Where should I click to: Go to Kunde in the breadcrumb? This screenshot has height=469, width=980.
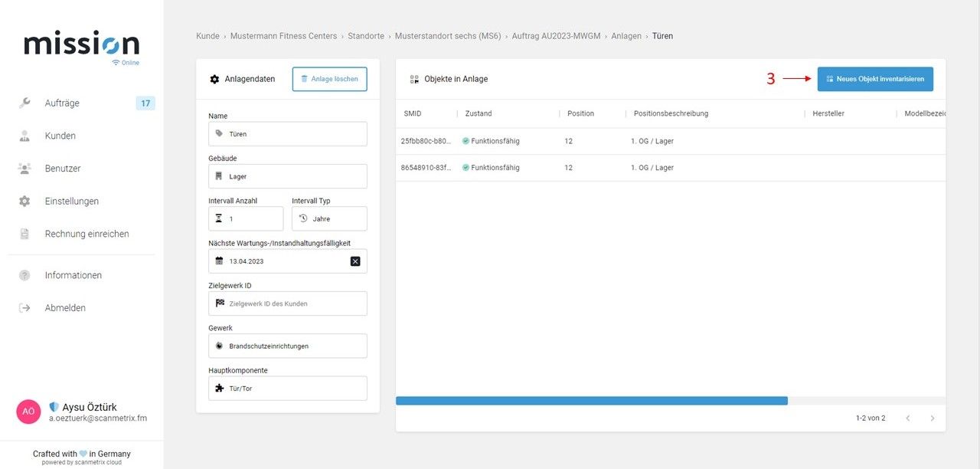[x=207, y=36]
